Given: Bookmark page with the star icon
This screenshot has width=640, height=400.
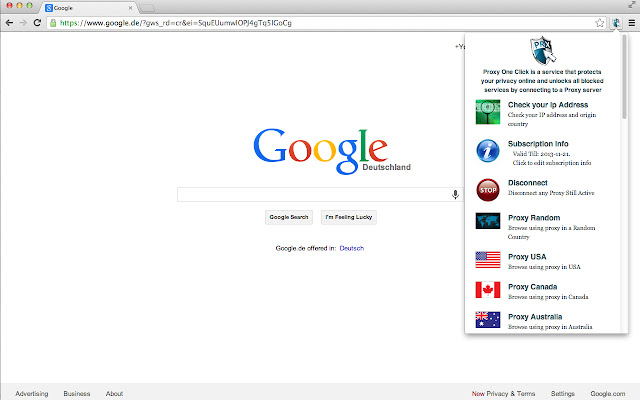Looking at the screenshot, I should tap(599, 23).
